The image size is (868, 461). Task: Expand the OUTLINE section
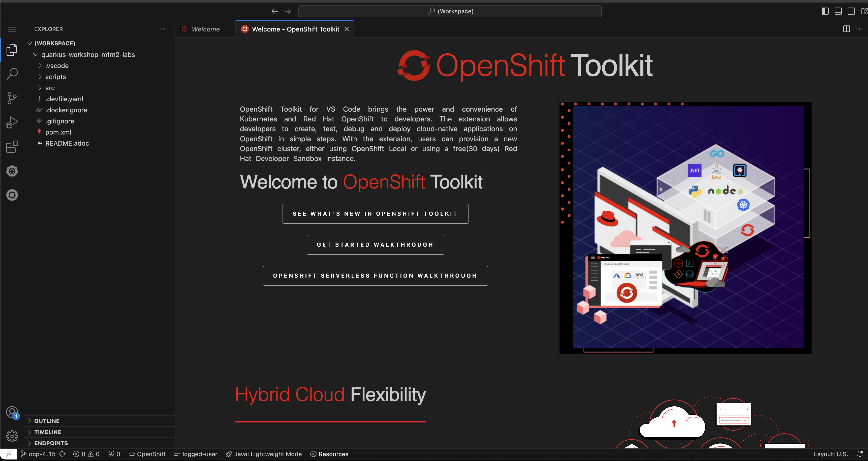click(47, 421)
